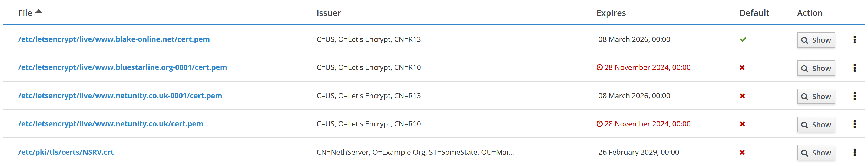Click red X default icon for bluestarline.org-0001
Image resolution: width=868 pixels, height=166 pixels.
click(742, 67)
